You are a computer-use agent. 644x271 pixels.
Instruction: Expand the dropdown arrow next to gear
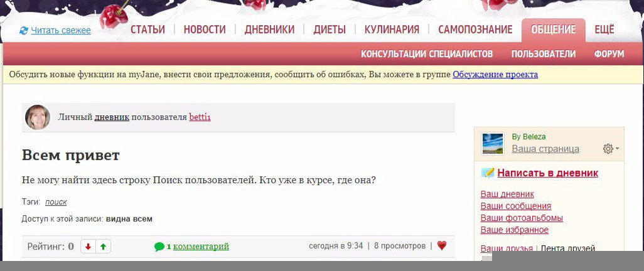tap(618, 149)
